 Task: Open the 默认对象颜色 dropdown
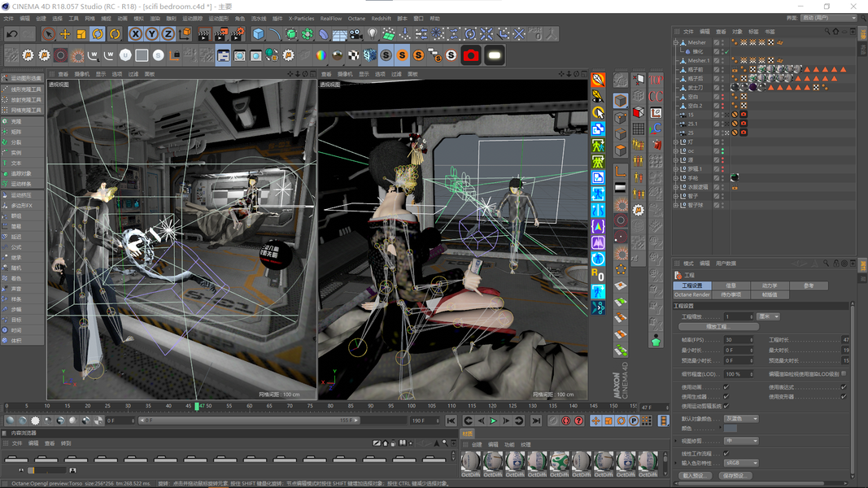(x=741, y=419)
